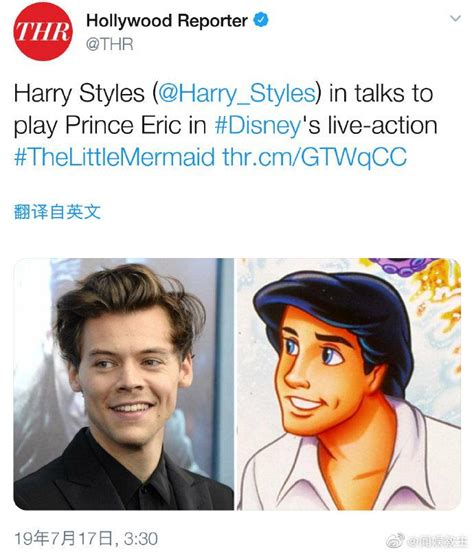
Task: Expand the tweet options chevron
Action: 456,18
